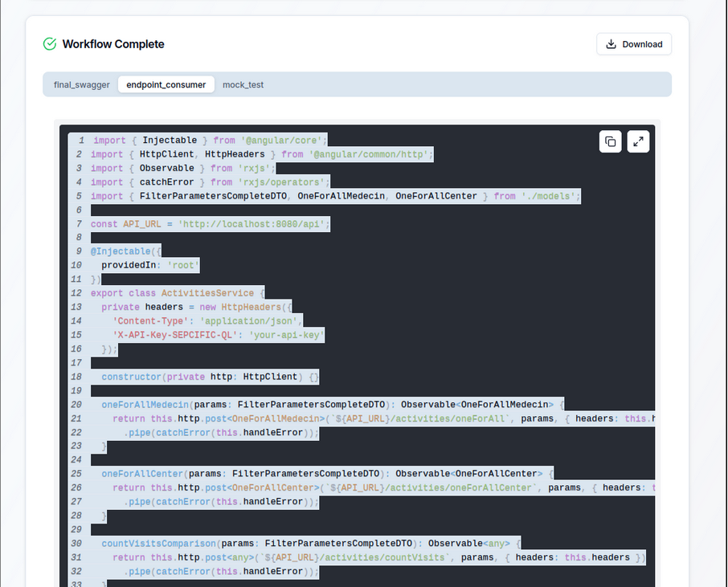Screen dimensions: 728x587
Task: Click 'application/json' on line 14
Action: click(x=248, y=321)
